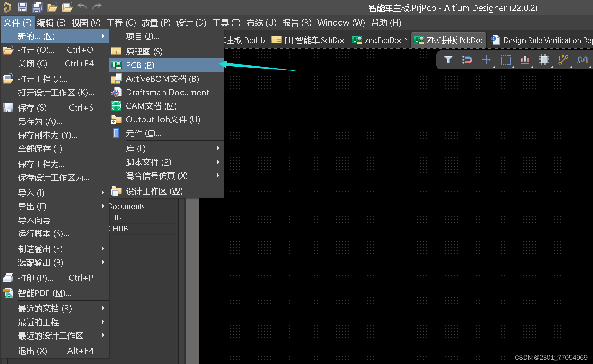Choose 保存 (S) menu entry
This screenshot has height=364, width=593.
[x=55, y=108]
